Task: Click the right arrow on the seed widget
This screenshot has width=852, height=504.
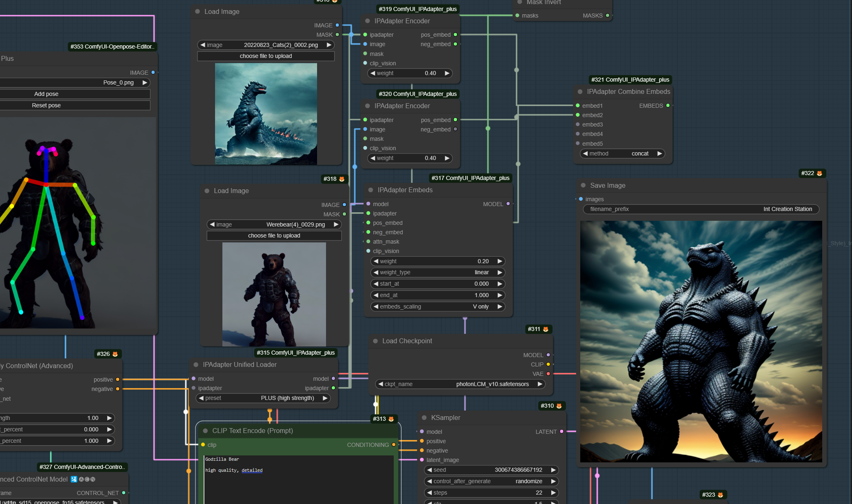Action: pos(553,470)
